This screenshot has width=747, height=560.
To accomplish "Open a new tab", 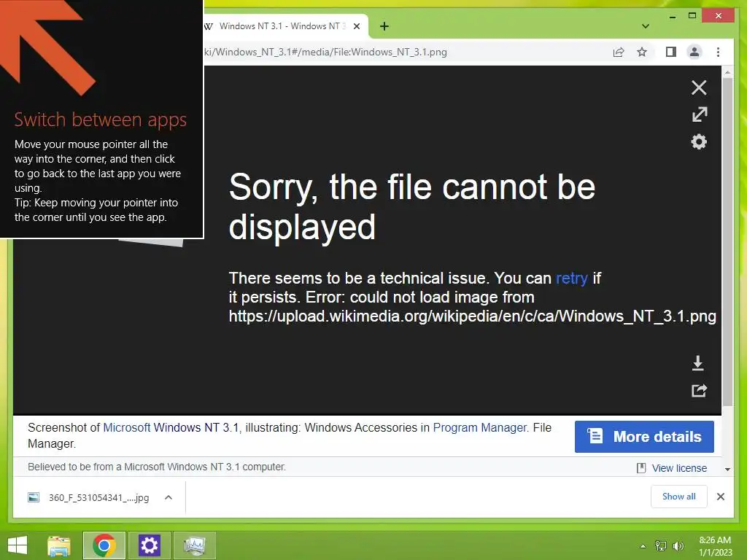I will pyautogui.click(x=384, y=26).
